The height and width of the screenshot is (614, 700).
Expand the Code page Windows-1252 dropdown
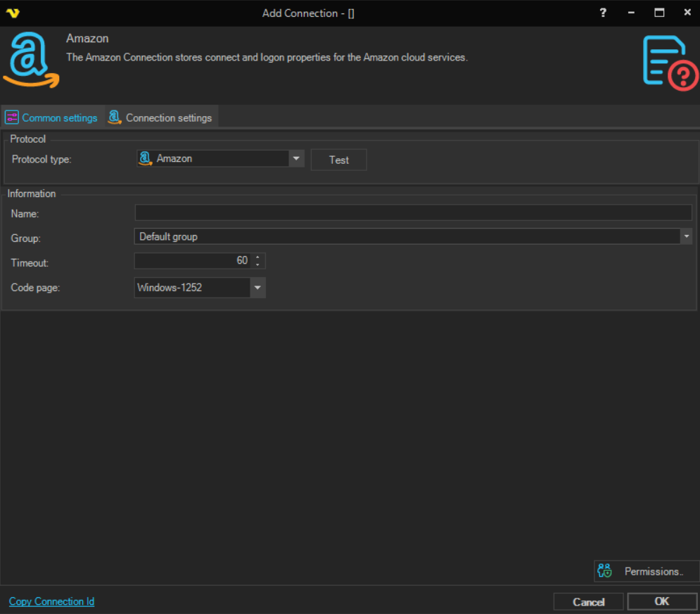coord(257,288)
